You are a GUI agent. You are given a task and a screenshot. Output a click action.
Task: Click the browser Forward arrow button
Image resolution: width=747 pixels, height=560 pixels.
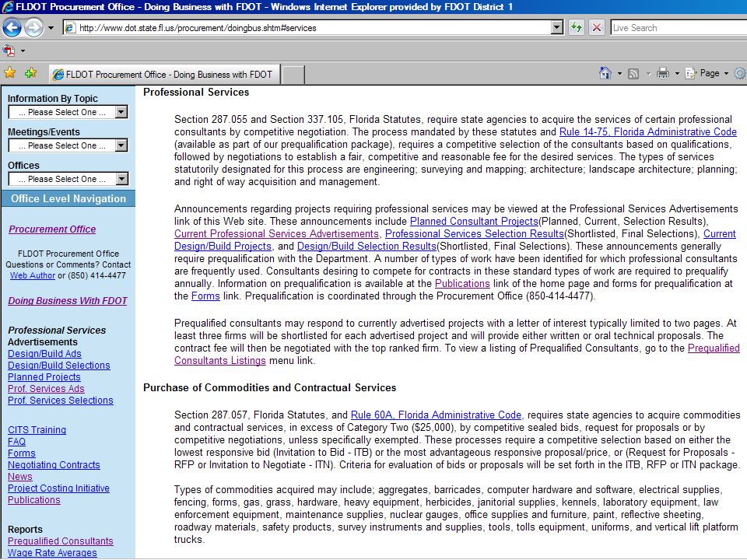tap(33, 28)
